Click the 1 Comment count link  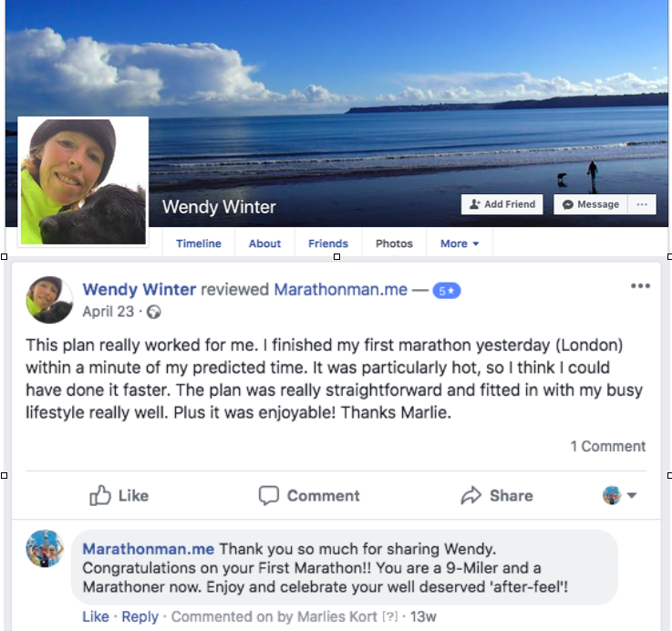607,446
